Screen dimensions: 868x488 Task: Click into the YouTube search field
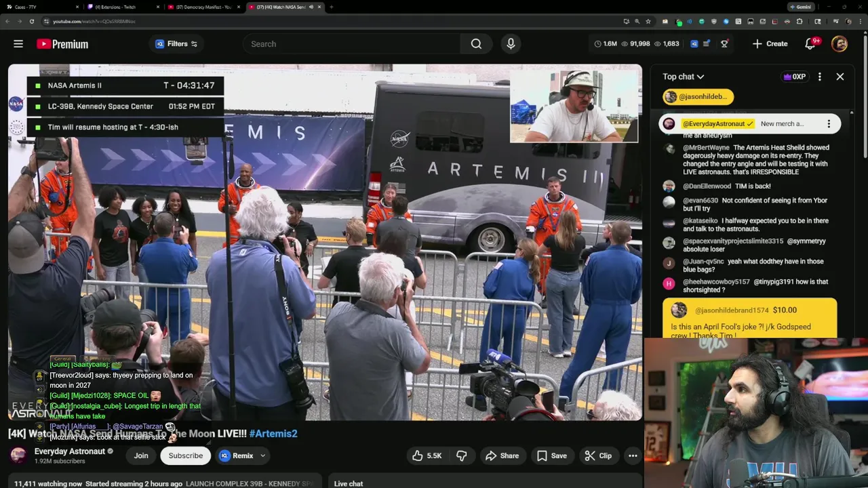click(x=353, y=44)
